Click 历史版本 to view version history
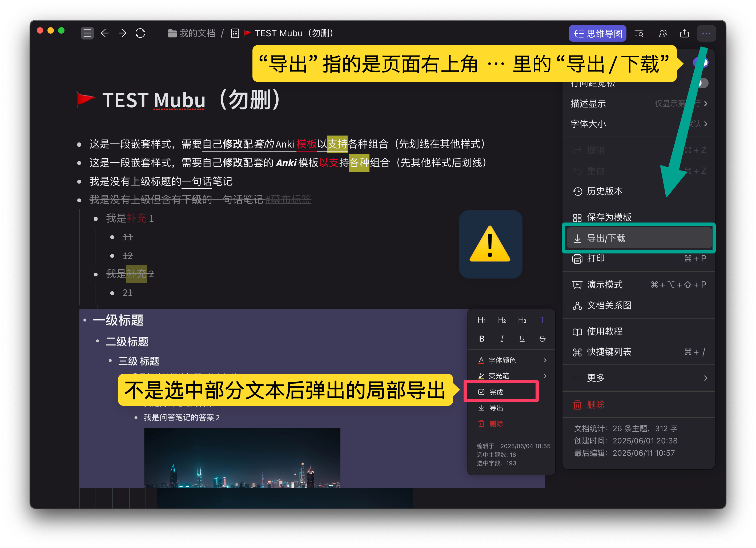Viewport: 756px width, 548px height. (x=604, y=192)
